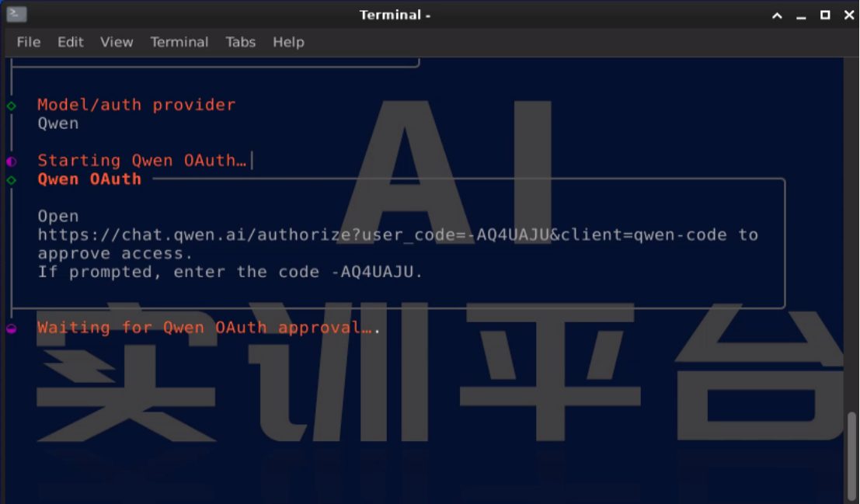Image resolution: width=860 pixels, height=504 pixels.
Task: Click green diamond beside Model/auth provider
Action: tap(12, 106)
